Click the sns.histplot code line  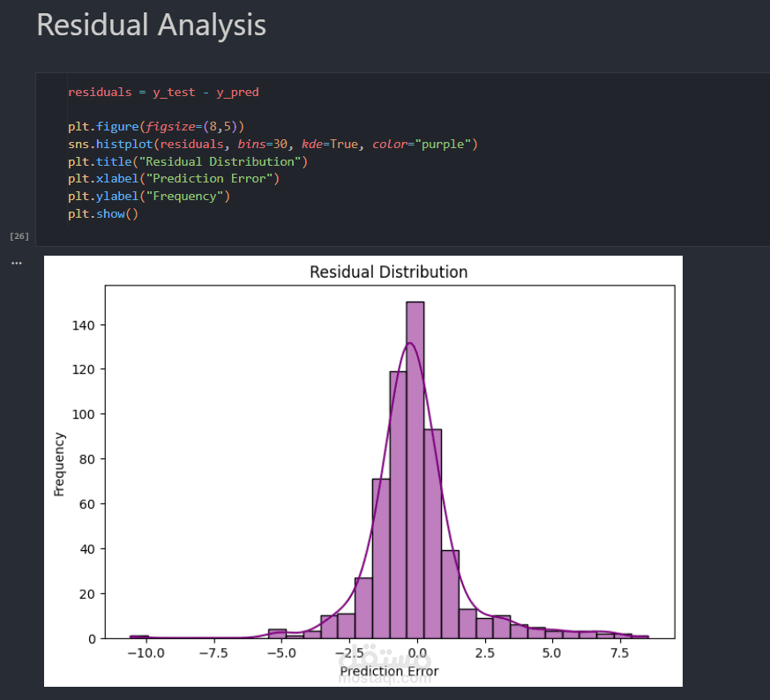click(x=272, y=144)
